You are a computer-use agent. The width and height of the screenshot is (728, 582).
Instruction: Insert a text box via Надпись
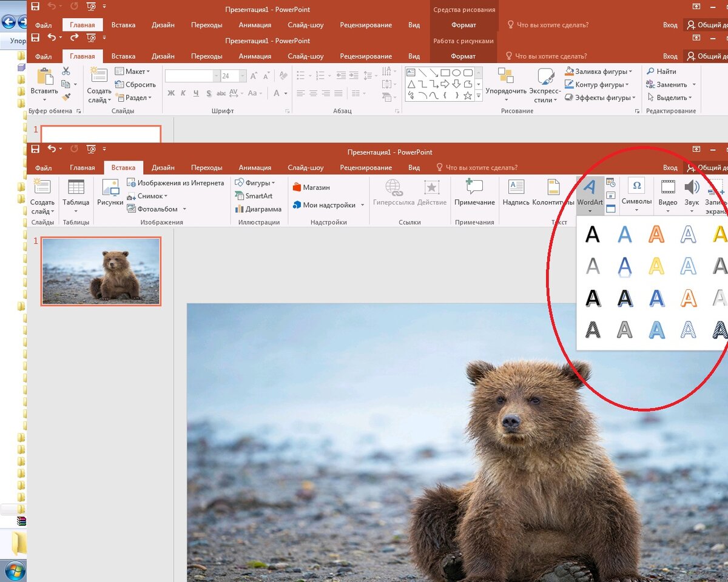(x=516, y=193)
